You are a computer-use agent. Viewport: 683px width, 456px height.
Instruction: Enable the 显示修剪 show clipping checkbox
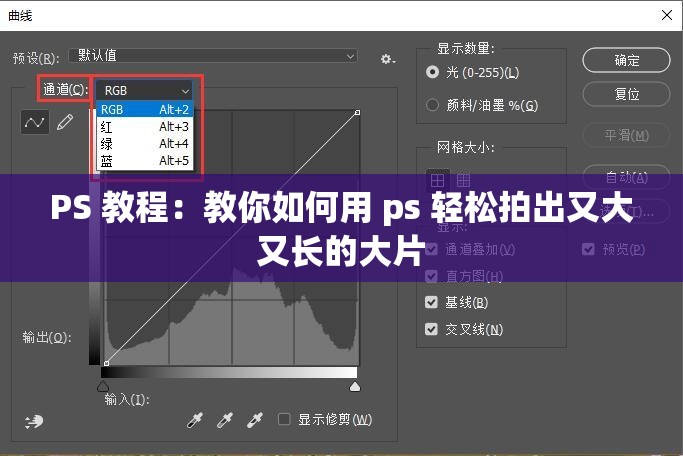[x=284, y=419]
